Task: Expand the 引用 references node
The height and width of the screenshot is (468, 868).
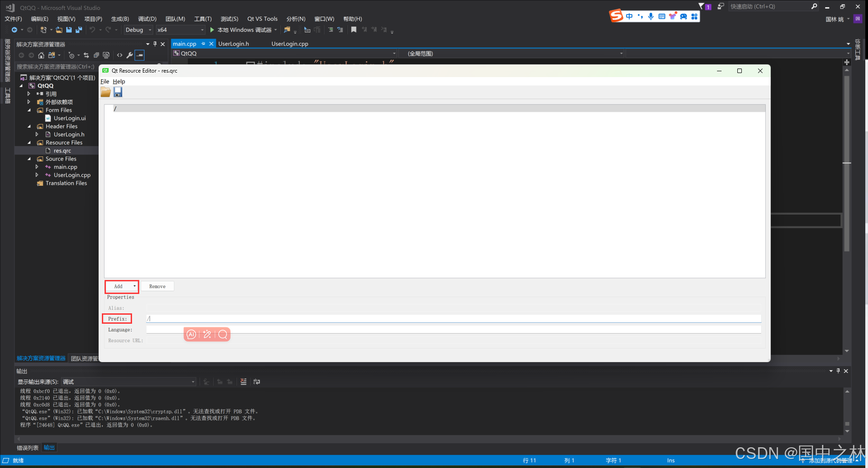Action: [29, 94]
